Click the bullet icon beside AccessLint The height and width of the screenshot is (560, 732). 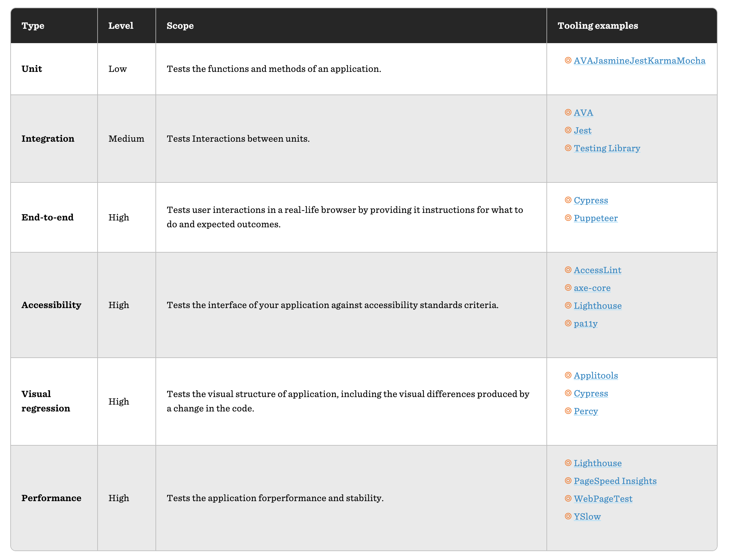[x=568, y=270]
